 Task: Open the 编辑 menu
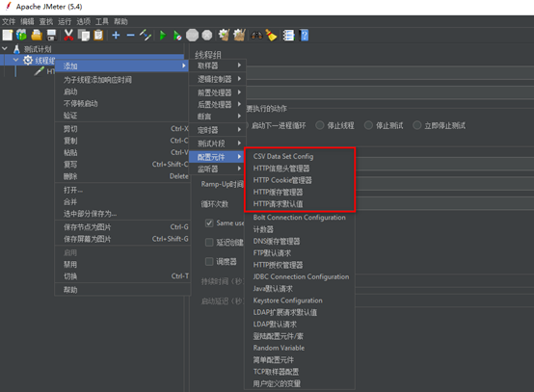[x=27, y=21]
